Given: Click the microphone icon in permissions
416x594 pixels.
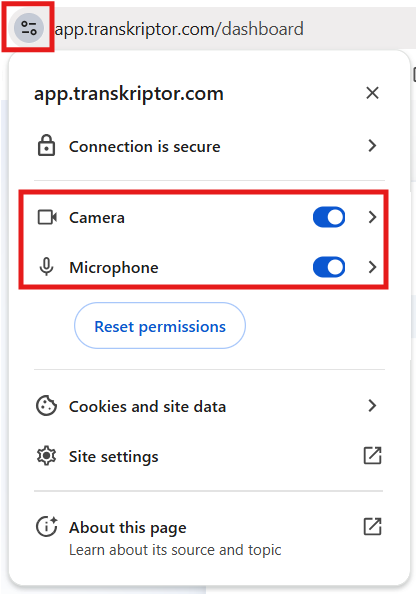Looking at the screenshot, I should click(x=46, y=267).
